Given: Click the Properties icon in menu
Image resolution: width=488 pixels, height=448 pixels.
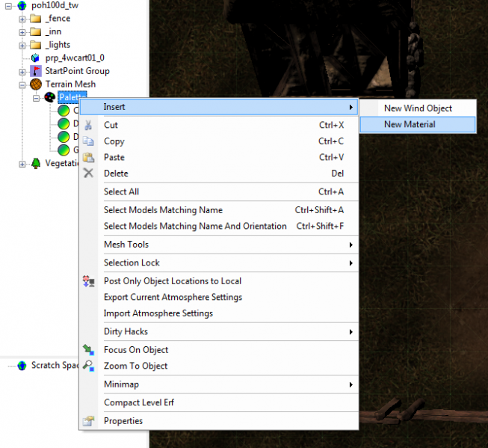Looking at the screenshot, I should (89, 421).
